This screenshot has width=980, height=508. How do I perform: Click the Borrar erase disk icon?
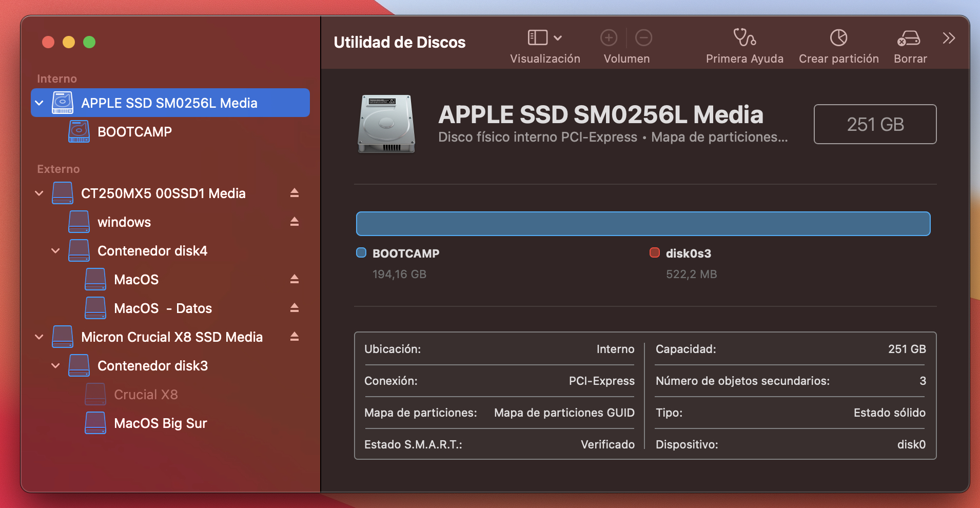tap(909, 38)
